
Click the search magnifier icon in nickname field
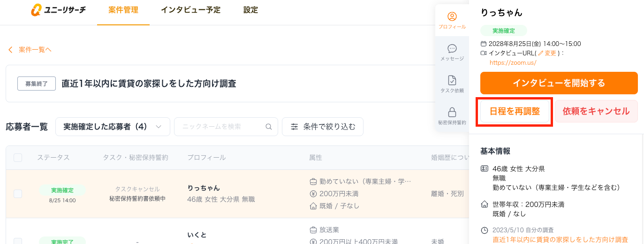click(269, 127)
